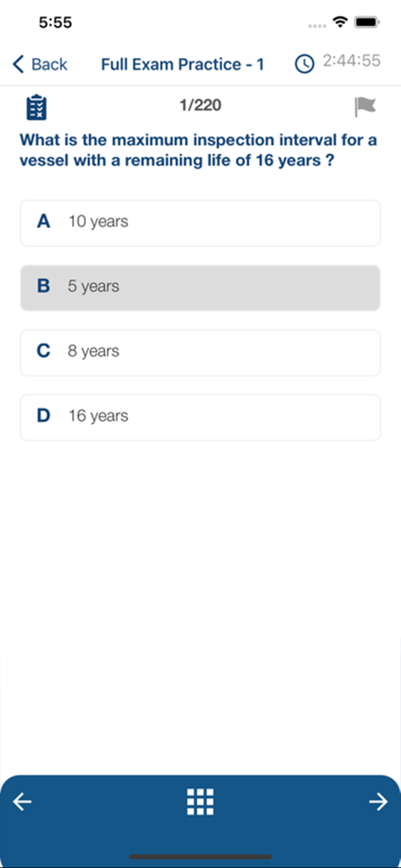Tap the letter A option badge
The height and width of the screenshot is (868, 401).
pos(43,222)
